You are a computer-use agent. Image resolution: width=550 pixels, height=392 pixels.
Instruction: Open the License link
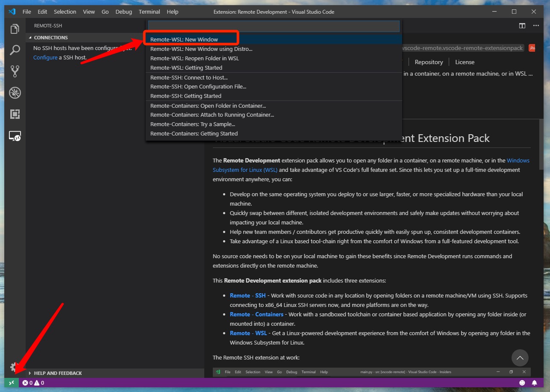[465, 62]
